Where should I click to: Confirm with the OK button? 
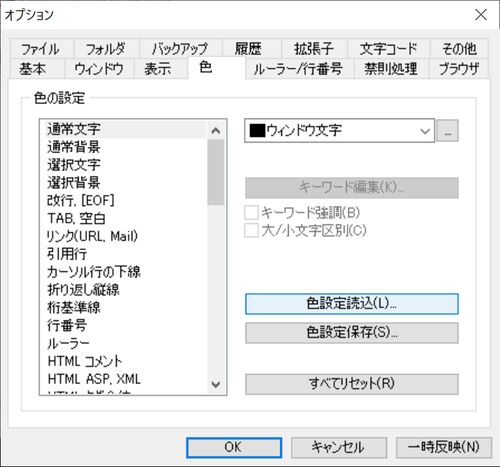tap(234, 448)
